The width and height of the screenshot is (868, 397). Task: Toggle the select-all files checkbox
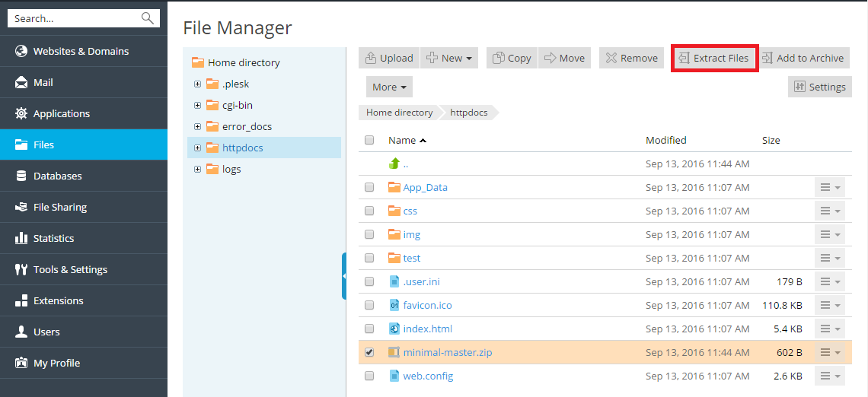[x=369, y=141]
